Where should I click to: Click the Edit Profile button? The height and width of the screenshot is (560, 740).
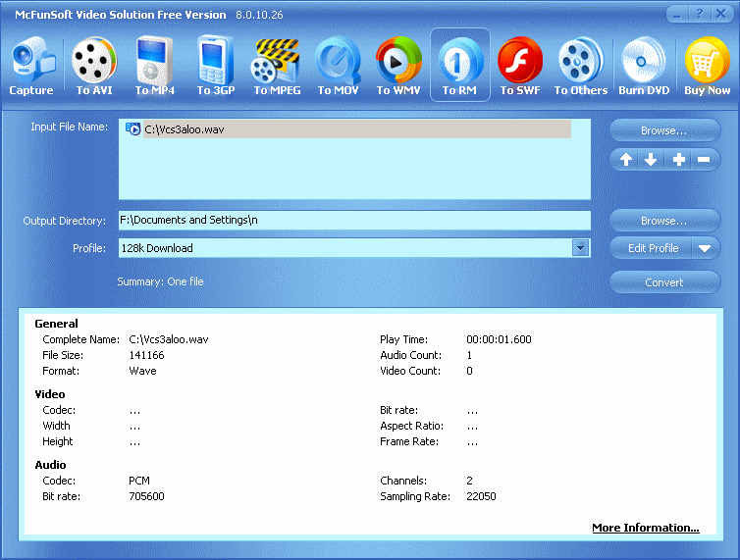coord(653,248)
